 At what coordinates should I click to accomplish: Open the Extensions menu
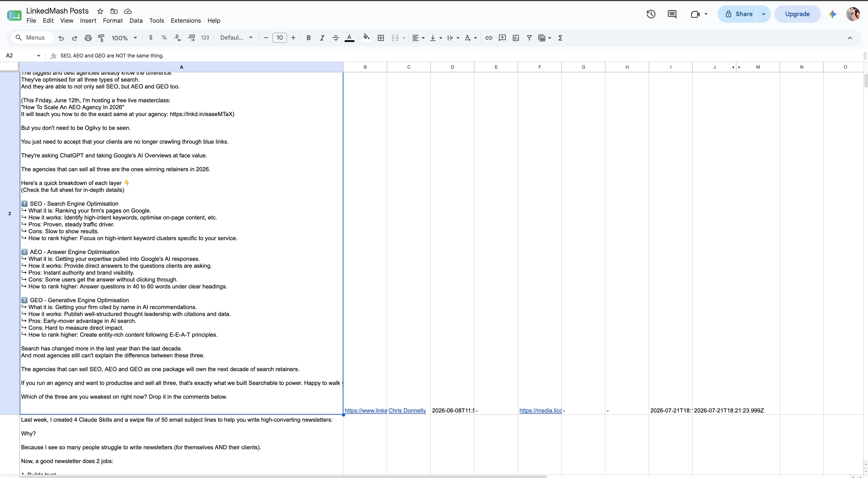coord(186,21)
